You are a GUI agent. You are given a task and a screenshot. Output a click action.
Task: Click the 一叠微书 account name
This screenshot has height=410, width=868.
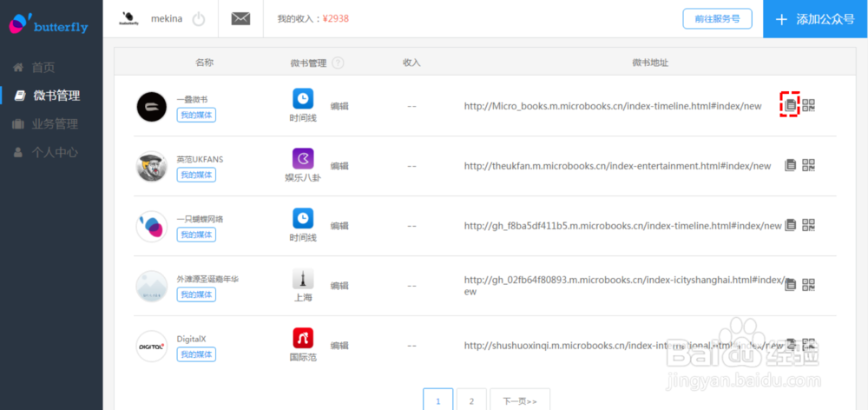(x=192, y=99)
